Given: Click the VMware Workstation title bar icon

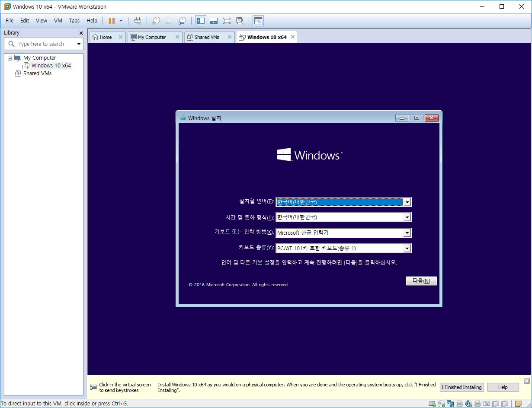Looking at the screenshot, I should pyautogui.click(x=7, y=6).
